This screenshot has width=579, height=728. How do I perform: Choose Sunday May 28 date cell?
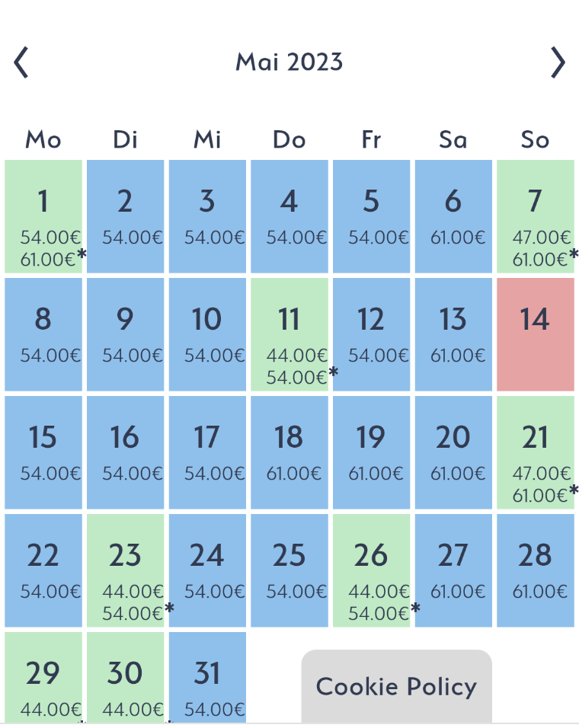tap(535, 570)
